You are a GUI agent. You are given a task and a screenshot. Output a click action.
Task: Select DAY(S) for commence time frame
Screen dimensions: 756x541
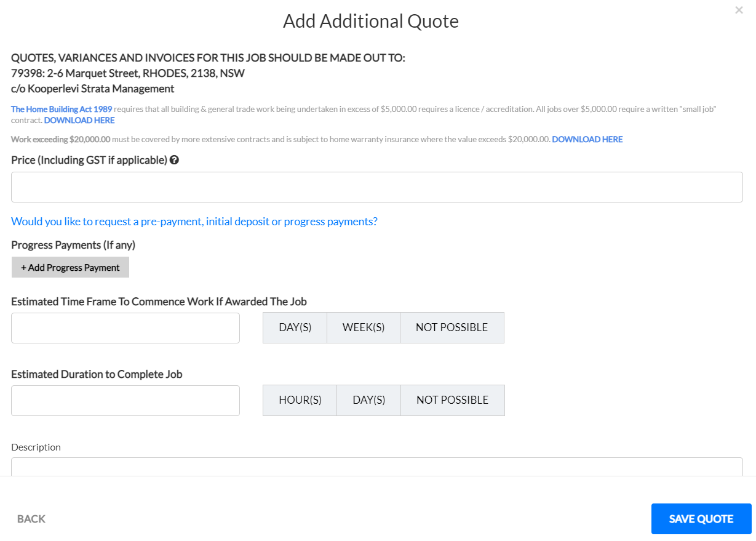point(295,327)
